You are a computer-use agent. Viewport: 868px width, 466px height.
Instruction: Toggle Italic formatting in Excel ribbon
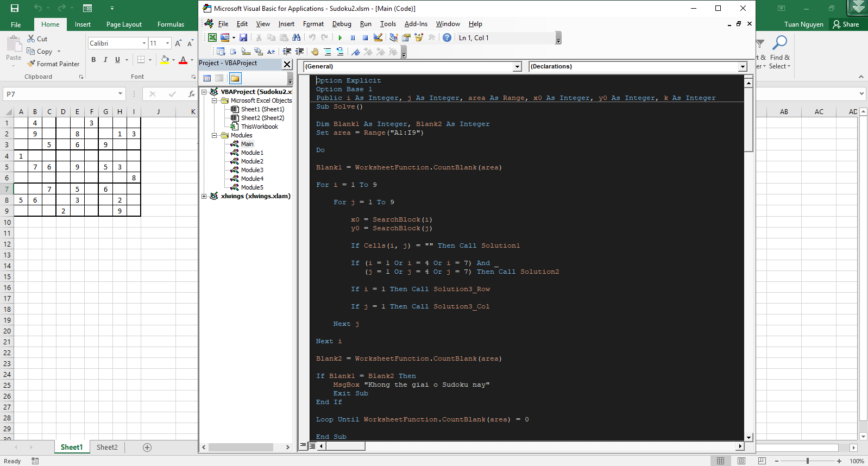click(105, 60)
